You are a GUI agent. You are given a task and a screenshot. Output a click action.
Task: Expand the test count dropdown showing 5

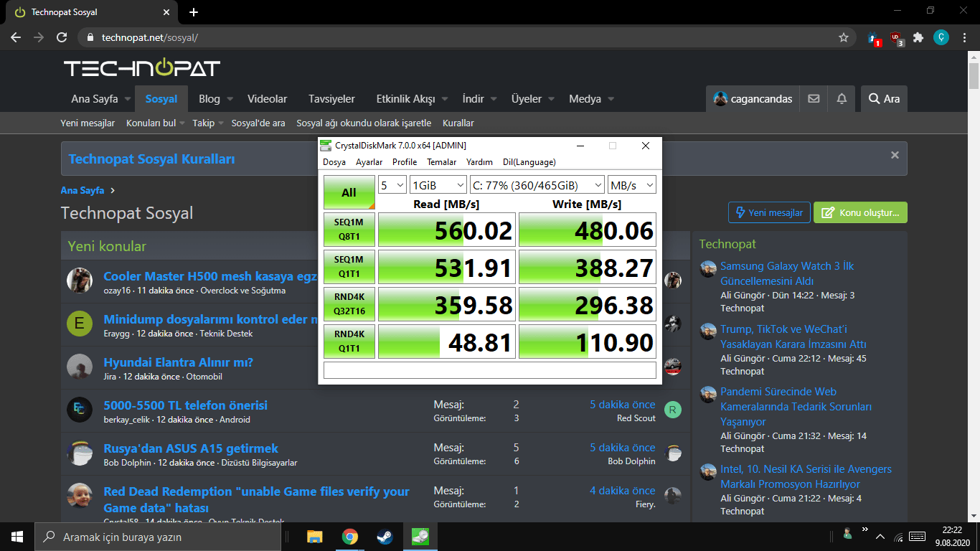pos(392,185)
